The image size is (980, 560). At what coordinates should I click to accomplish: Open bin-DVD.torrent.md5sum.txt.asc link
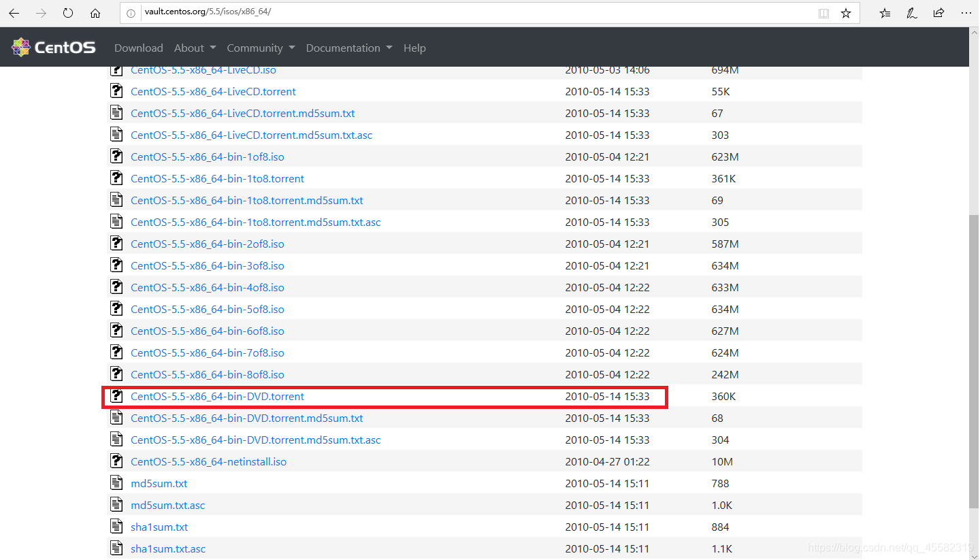click(256, 440)
